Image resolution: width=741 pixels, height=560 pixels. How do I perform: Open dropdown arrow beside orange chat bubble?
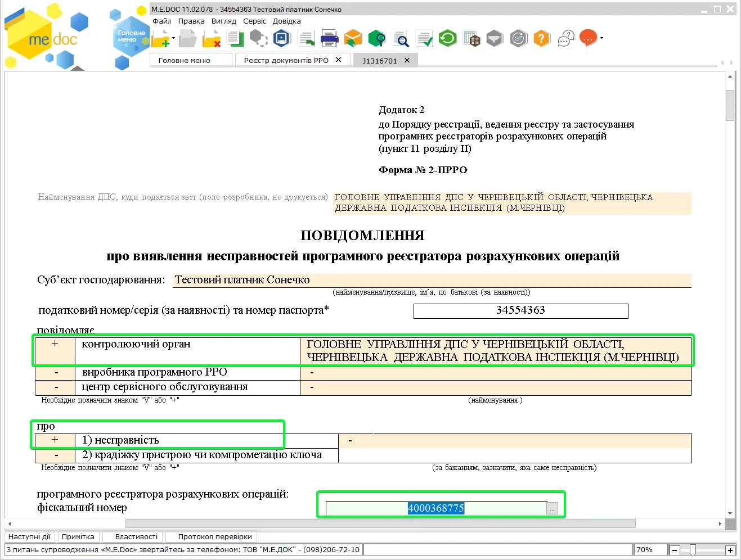[x=601, y=38]
